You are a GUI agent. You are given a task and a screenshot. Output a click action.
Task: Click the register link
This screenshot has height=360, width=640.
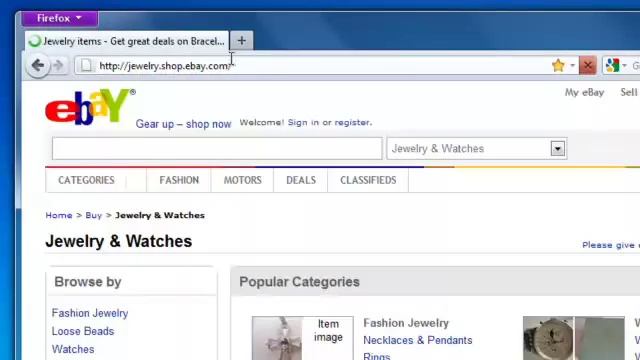pos(353,122)
